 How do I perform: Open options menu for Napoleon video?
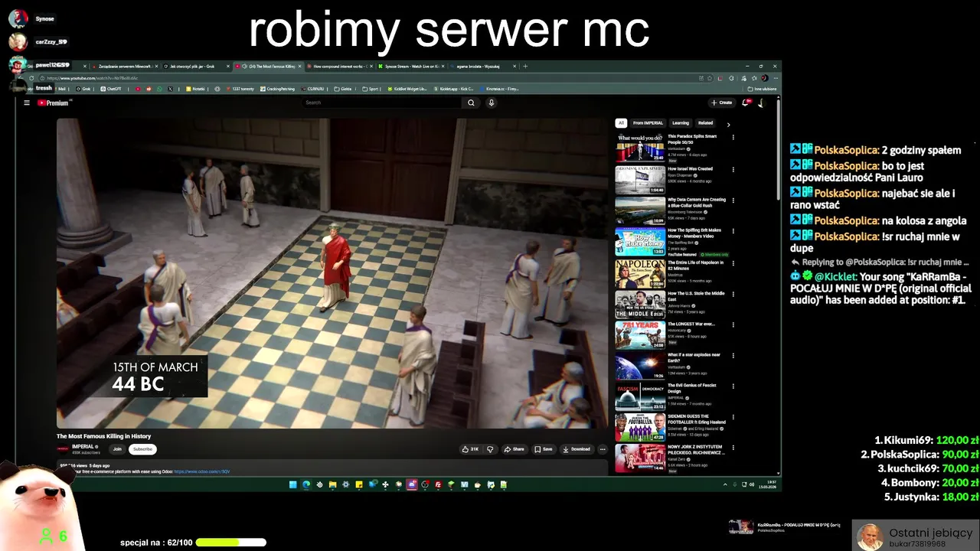click(x=733, y=262)
